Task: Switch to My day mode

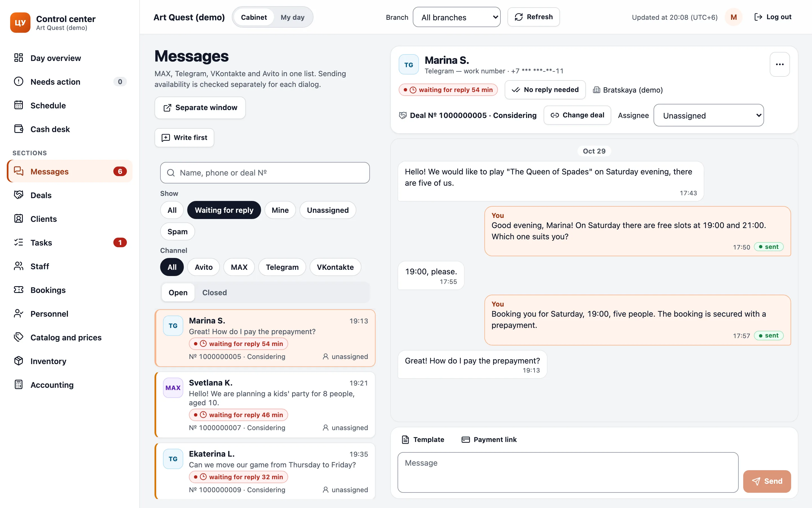Action: (x=293, y=17)
